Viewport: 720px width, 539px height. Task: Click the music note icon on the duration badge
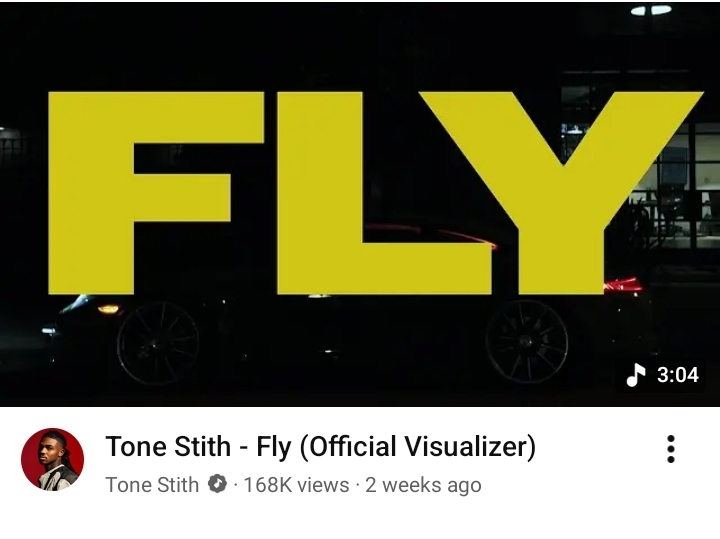(x=636, y=375)
